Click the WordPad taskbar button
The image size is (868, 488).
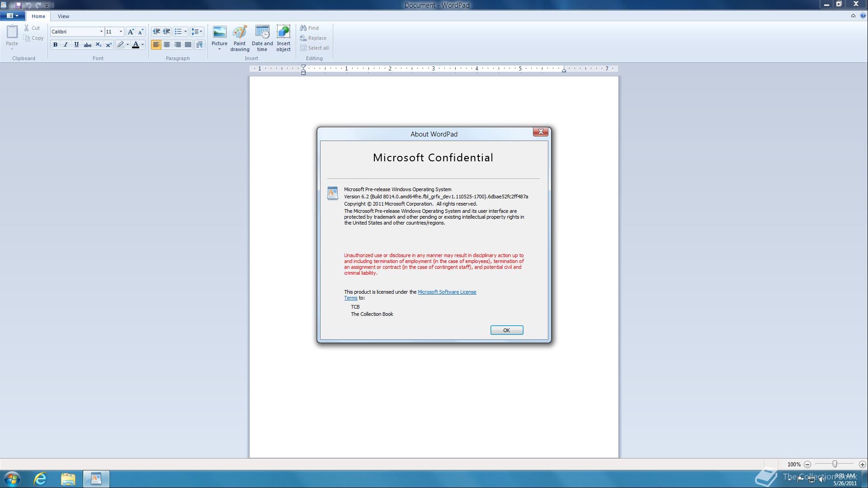(x=96, y=479)
